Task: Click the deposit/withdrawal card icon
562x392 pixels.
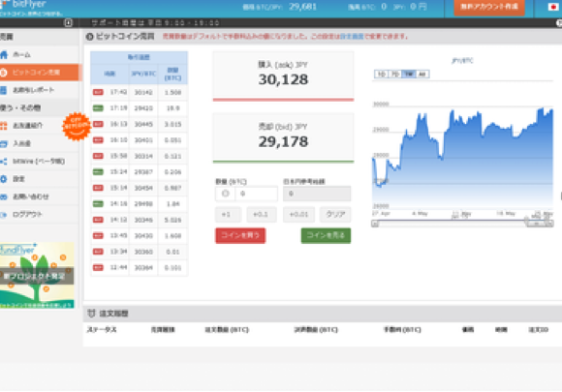Action: click(4, 144)
